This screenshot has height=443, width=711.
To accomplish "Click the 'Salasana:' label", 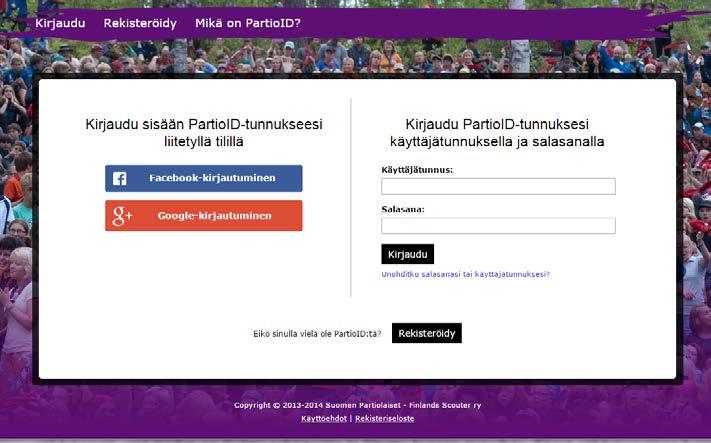I will tap(403, 209).
